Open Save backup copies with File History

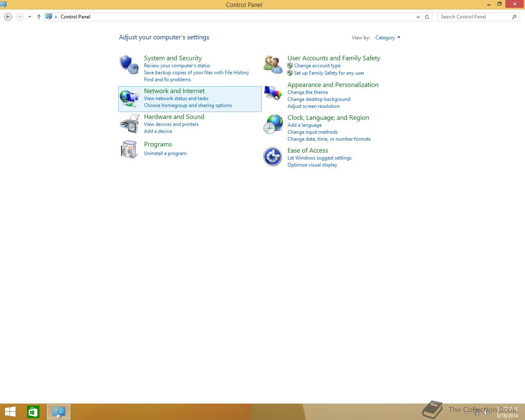[196, 73]
